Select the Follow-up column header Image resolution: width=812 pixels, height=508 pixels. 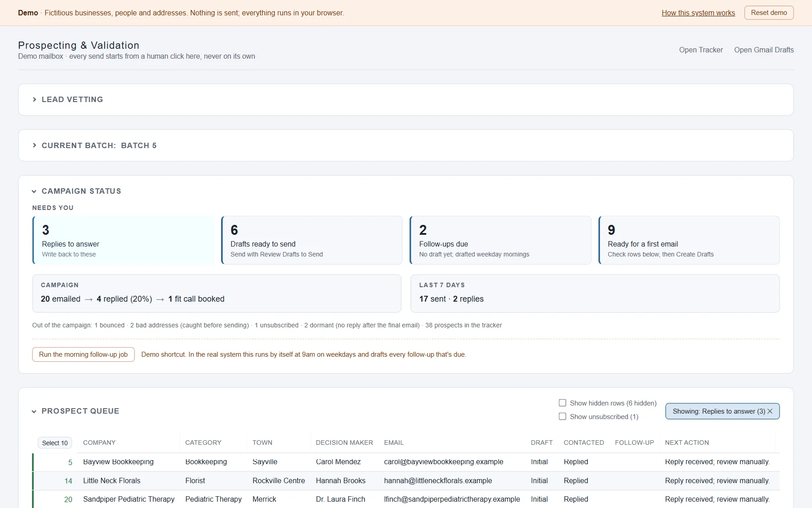pyautogui.click(x=634, y=443)
